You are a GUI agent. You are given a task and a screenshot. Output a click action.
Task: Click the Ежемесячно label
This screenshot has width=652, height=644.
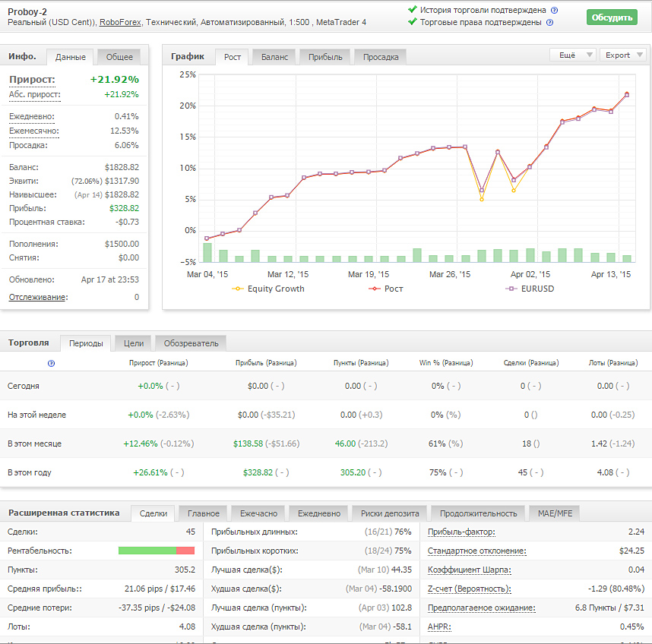(33, 131)
